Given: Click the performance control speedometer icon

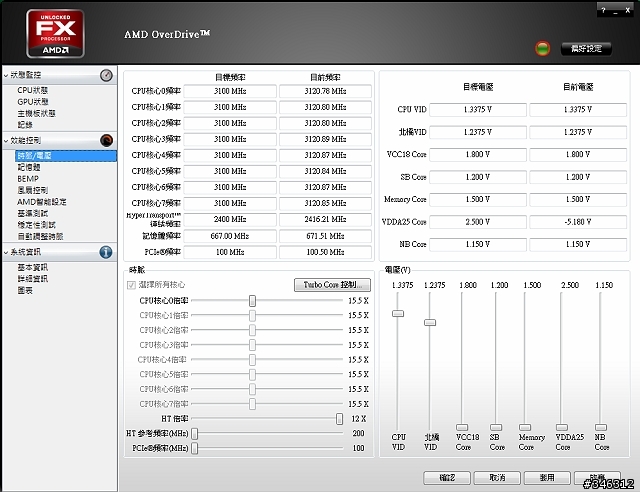Looking at the screenshot, I should point(106,140).
